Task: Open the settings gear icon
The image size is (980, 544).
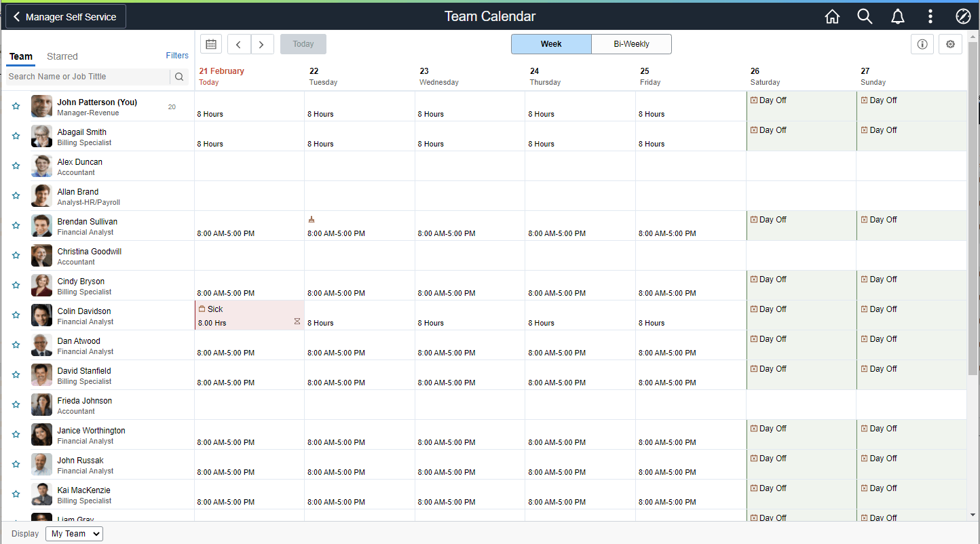Action: click(950, 43)
